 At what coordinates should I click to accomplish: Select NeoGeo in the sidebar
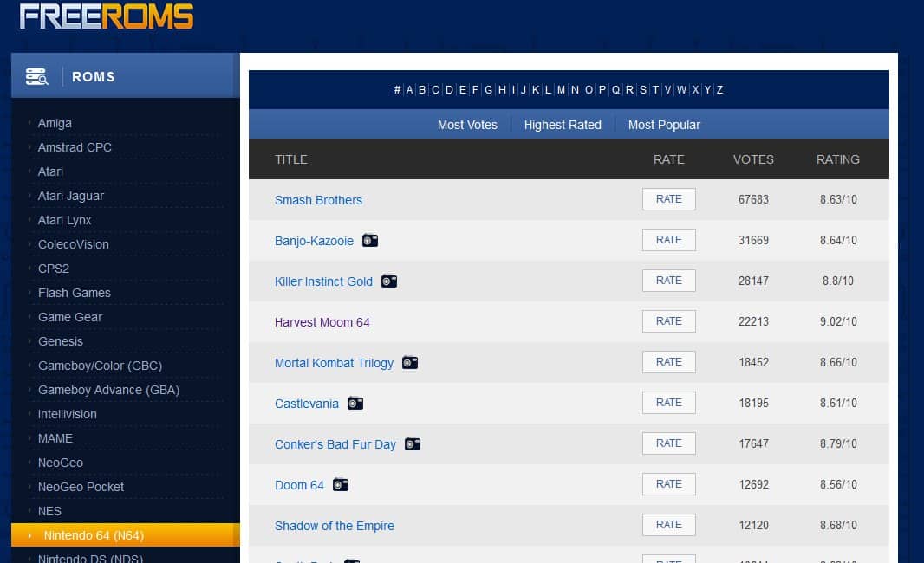click(61, 463)
